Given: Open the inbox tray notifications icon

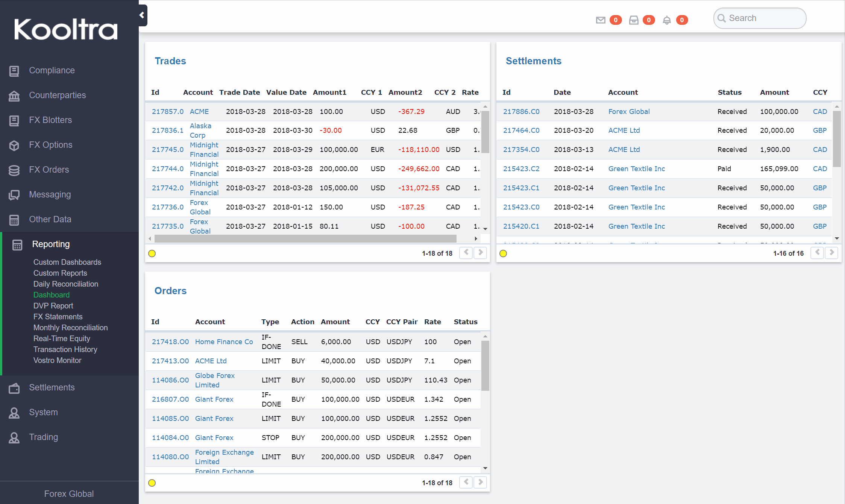Looking at the screenshot, I should 634,20.
